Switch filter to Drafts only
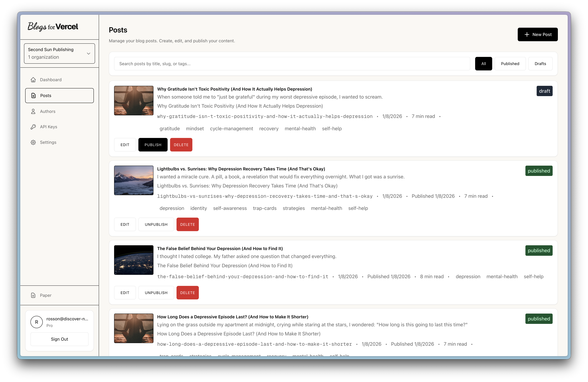Image resolution: width=588 pixels, height=382 pixels. pyautogui.click(x=540, y=64)
